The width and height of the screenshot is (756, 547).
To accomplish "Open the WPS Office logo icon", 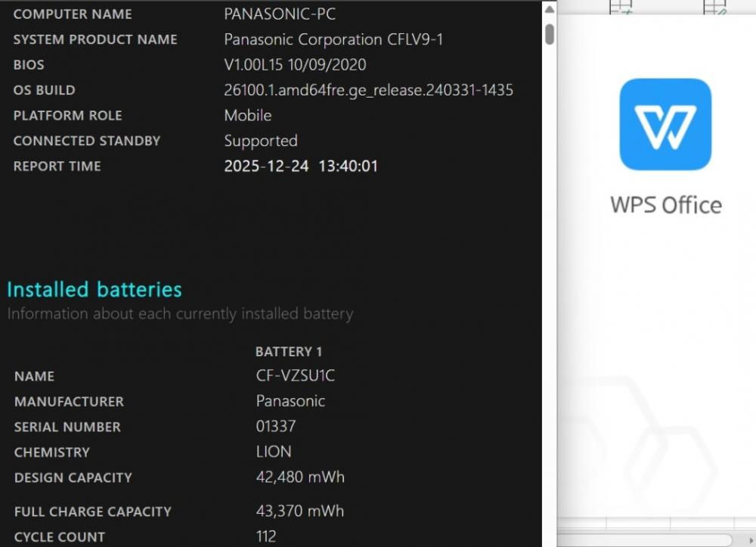I will pyautogui.click(x=665, y=124).
